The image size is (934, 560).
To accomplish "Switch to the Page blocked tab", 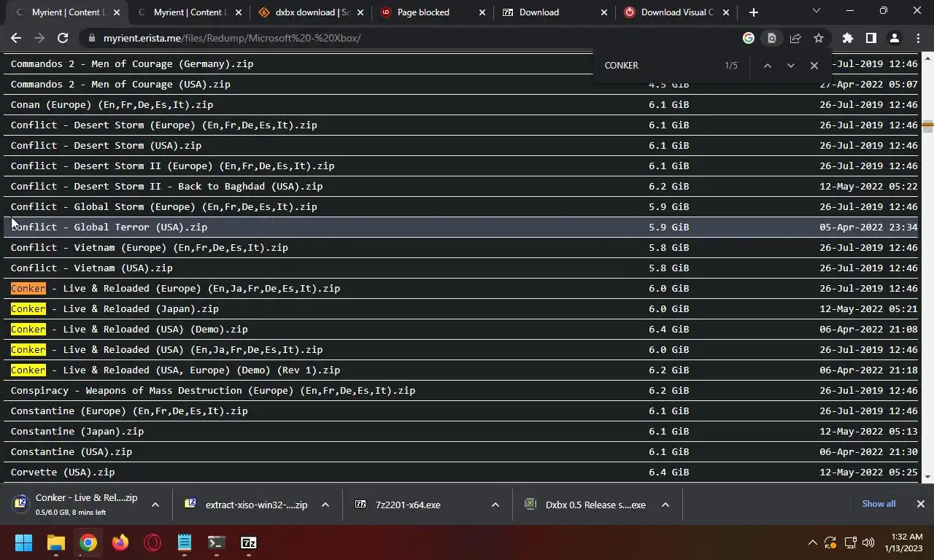I will pyautogui.click(x=433, y=12).
